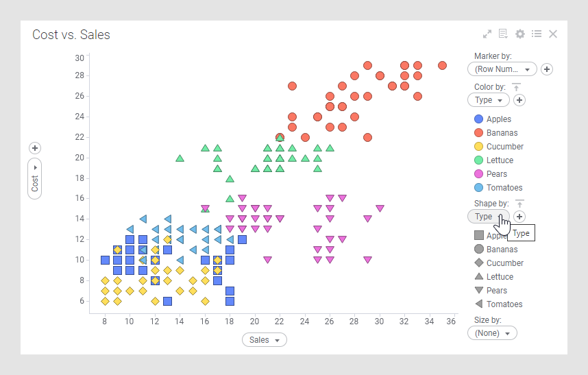
Task: Select Lettuce in the color legend
Action: pos(499,160)
